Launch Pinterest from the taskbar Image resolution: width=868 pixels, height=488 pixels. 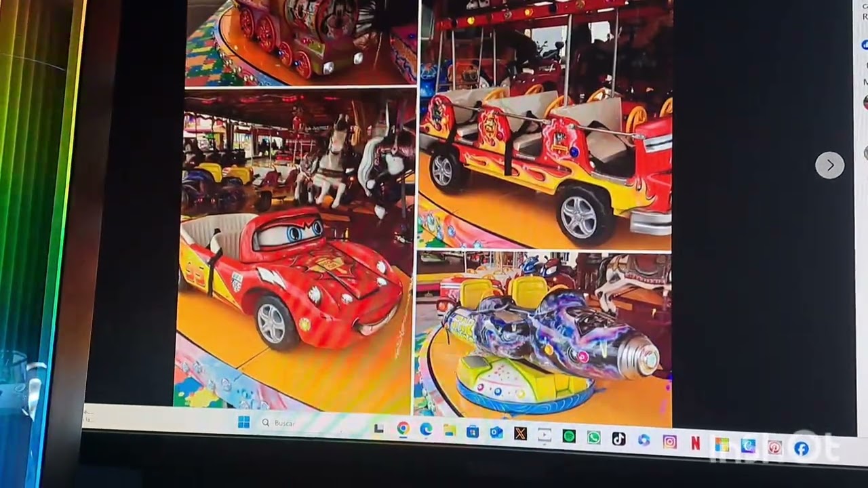tap(774, 447)
